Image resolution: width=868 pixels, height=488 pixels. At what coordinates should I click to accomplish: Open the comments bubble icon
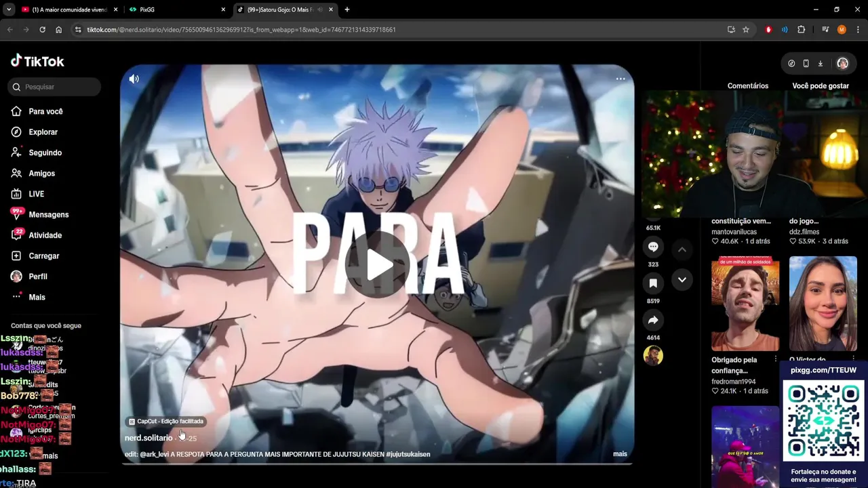[x=653, y=247]
